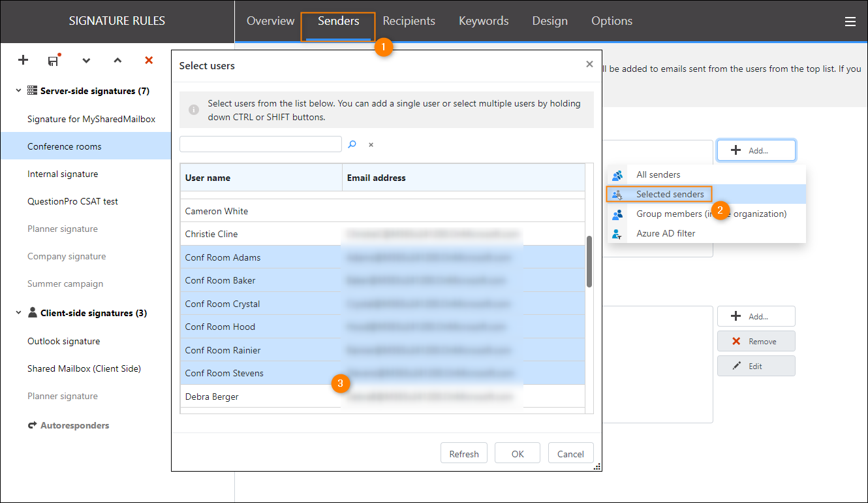Run the user search with the magnifier icon
The height and width of the screenshot is (503, 868).
tap(352, 144)
